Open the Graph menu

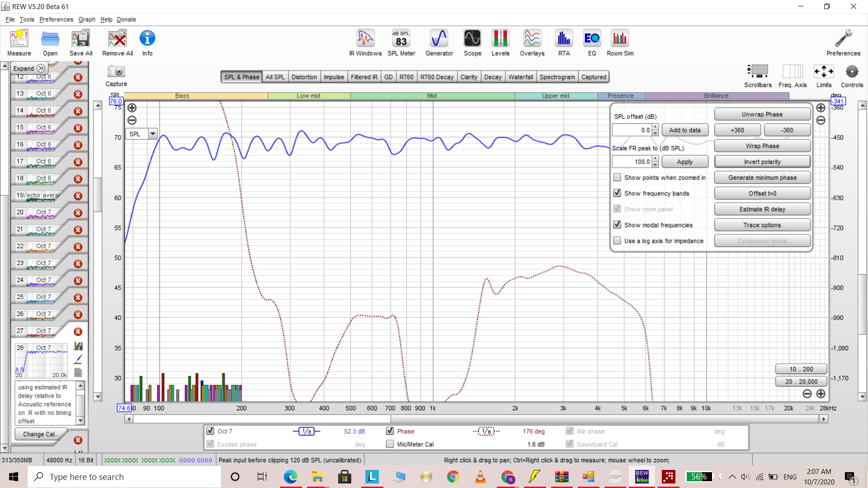pyautogui.click(x=87, y=19)
